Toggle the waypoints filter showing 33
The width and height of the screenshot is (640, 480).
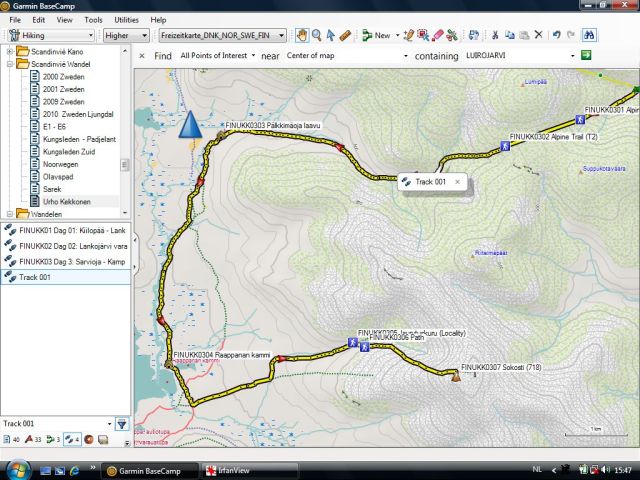(33, 439)
